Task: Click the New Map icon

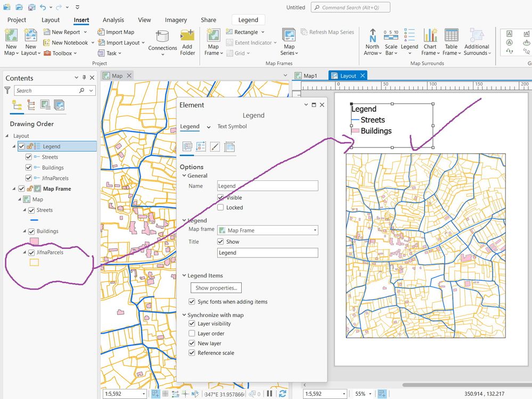Action: click(11, 36)
